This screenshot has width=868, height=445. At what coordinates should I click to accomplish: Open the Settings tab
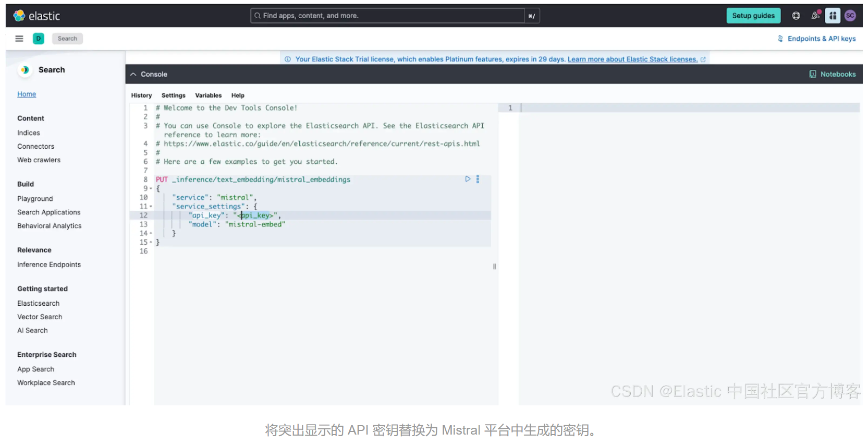(x=174, y=95)
